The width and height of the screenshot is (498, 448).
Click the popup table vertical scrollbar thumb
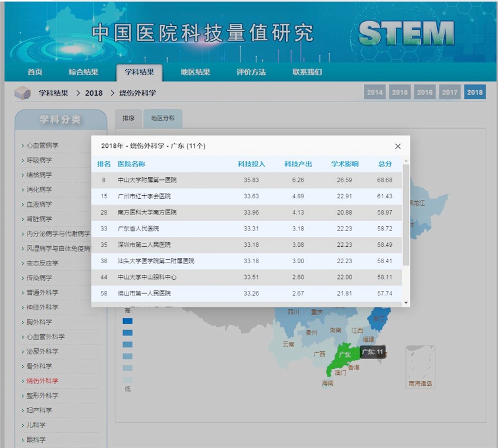406,215
